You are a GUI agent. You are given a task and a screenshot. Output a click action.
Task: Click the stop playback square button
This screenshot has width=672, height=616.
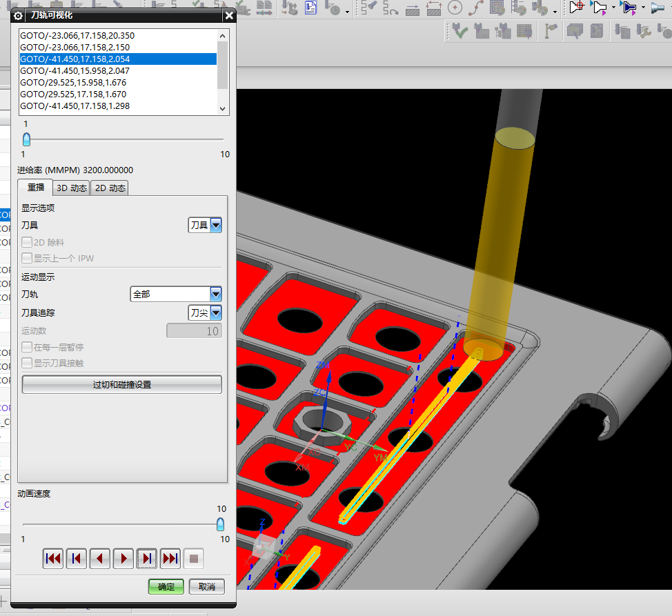coord(194,559)
